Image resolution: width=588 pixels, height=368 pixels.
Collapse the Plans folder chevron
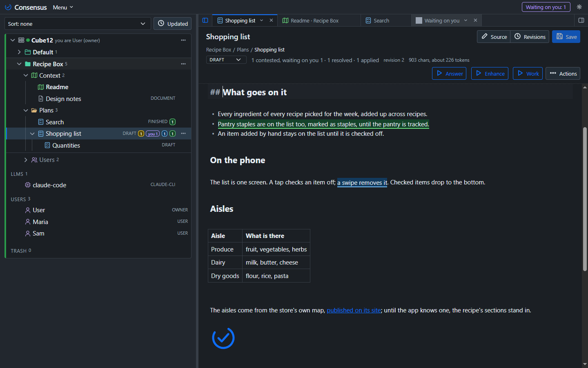26,110
